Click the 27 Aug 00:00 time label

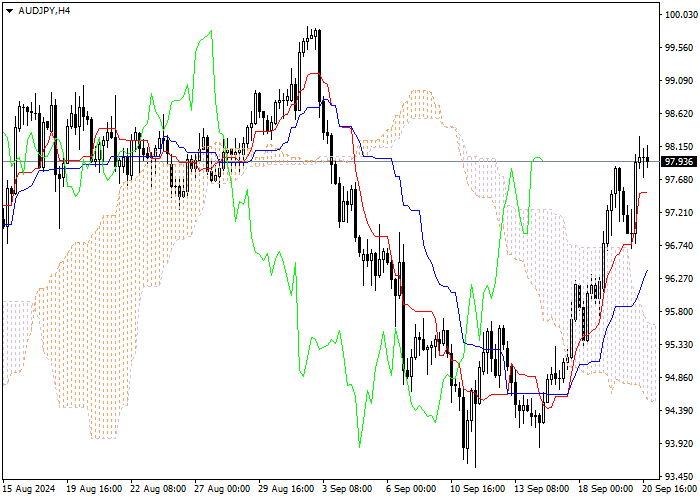(222, 489)
